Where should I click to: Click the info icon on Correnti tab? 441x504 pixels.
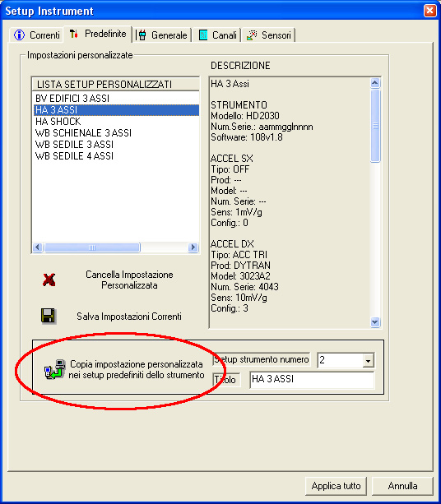[x=19, y=35]
